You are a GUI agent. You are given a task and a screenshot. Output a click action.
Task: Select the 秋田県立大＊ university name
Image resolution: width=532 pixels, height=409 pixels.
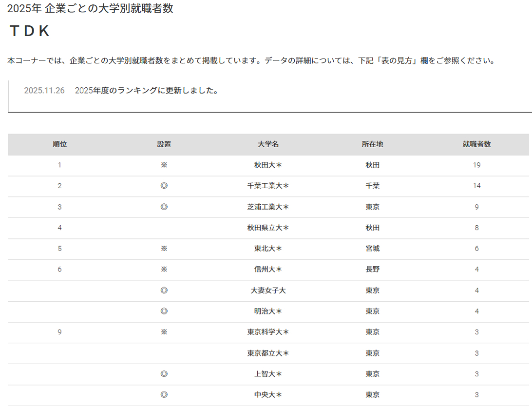pos(268,228)
